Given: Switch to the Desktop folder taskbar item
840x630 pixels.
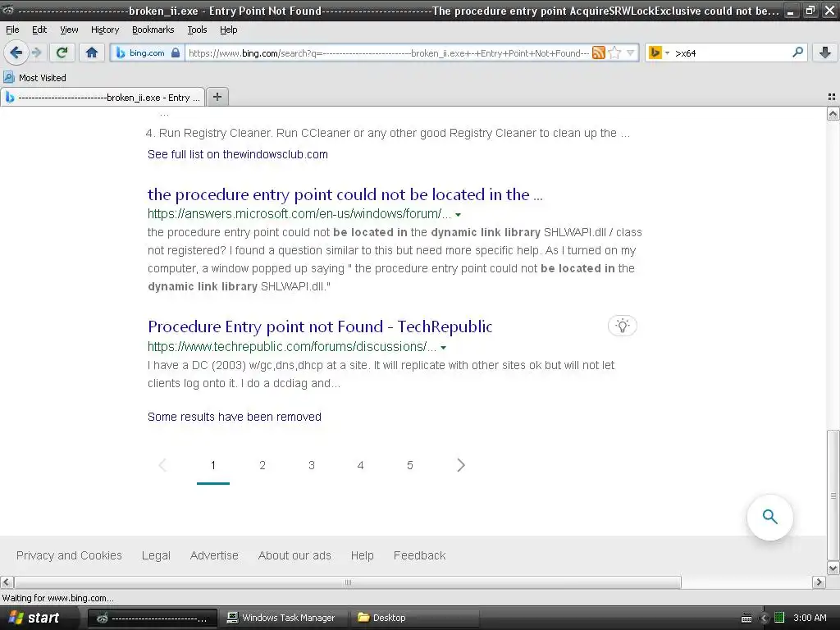Looking at the screenshot, I should [x=413, y=618].
